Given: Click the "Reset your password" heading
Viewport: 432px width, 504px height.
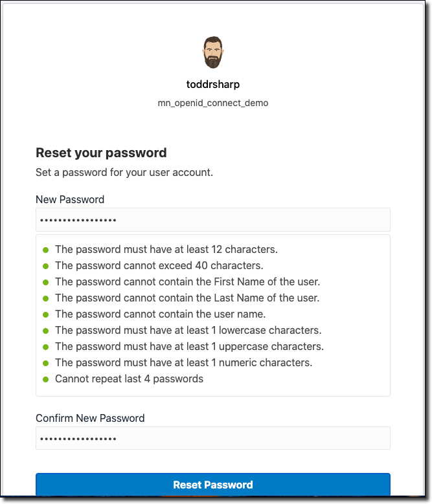Looking at the screenshot, I should pyautogui.click(x=101, y=153).
